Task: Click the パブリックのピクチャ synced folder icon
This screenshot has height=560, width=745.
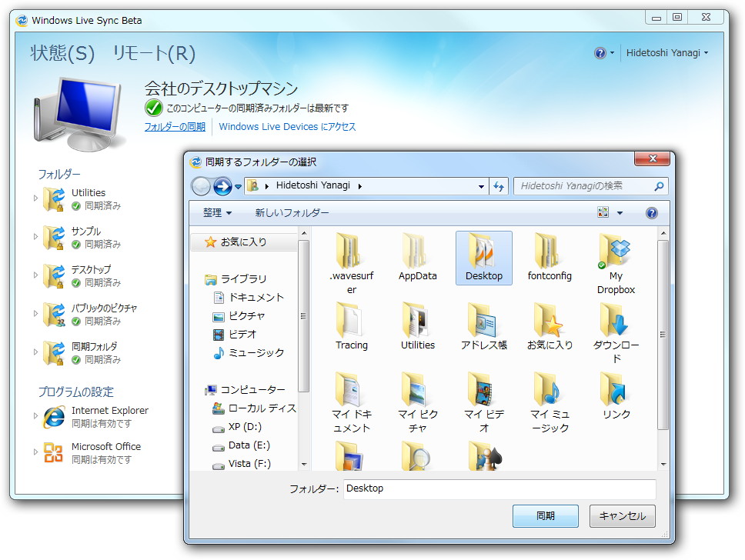Action: (x=54, y=315)
